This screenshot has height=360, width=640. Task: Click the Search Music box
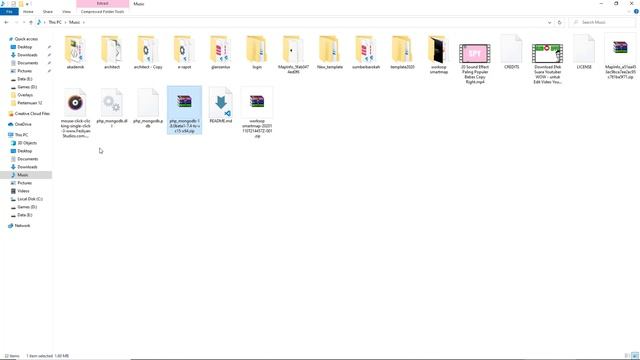[x=602, y=22]
